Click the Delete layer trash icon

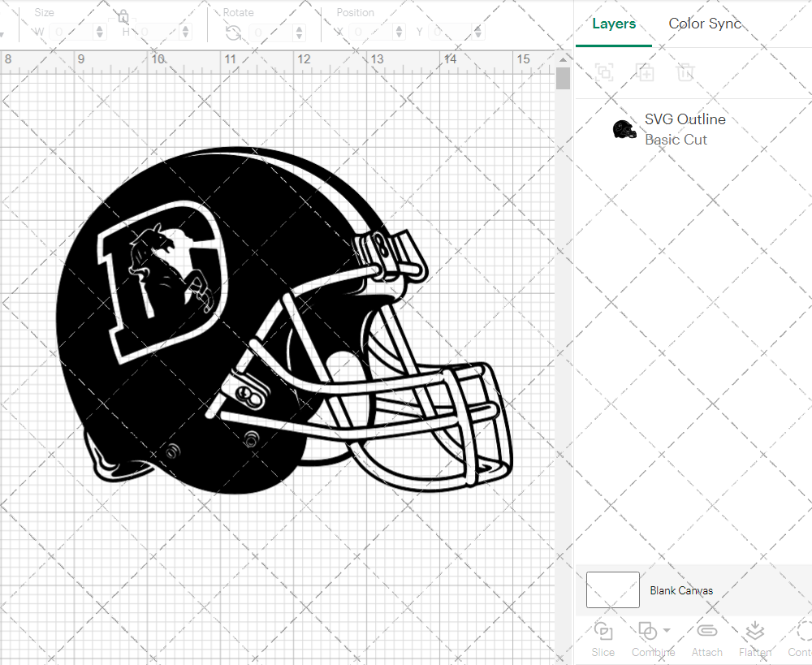click(x=686, y=72)
